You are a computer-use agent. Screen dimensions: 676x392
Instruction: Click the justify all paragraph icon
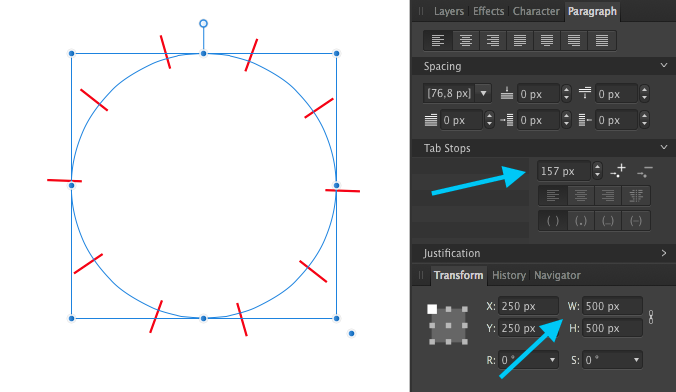[x=601, y=41]
